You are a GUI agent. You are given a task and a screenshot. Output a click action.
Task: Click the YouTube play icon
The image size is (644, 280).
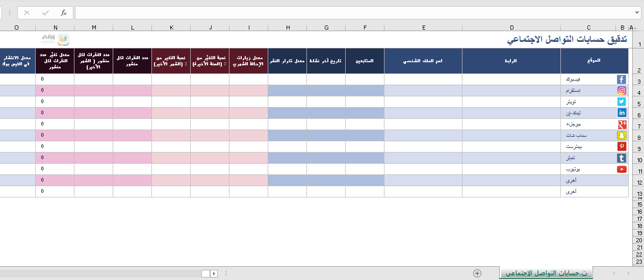point(622,169)
